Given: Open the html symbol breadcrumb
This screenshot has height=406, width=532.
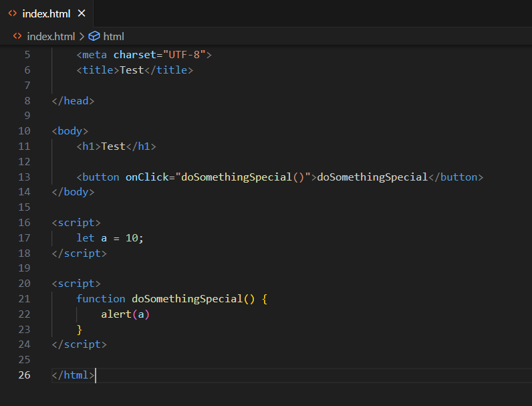Looking at the screenshot, I should pyautogui.click(x=114, y=36).
